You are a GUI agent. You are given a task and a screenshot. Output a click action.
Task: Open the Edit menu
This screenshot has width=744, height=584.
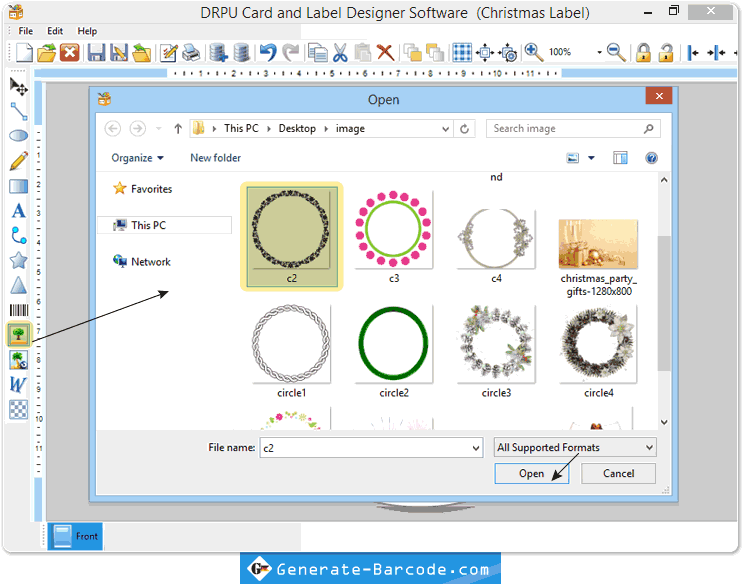(x=55, y=31)
